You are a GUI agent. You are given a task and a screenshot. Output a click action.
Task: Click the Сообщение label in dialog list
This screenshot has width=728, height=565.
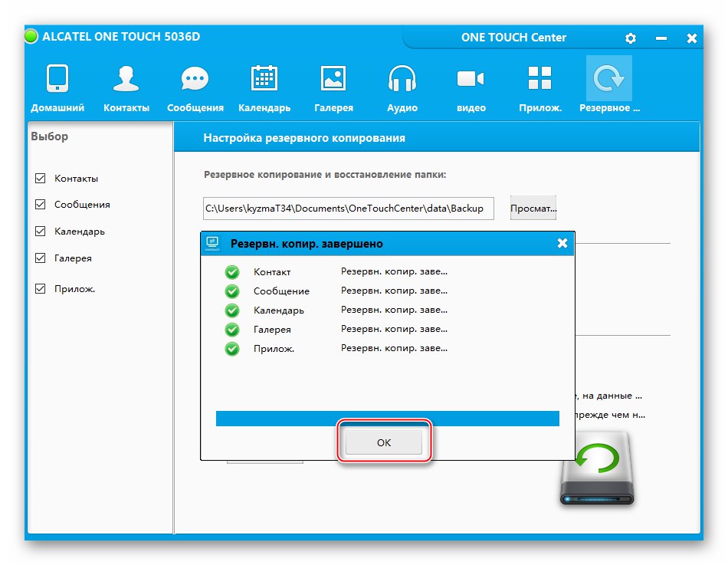(281, 291)
